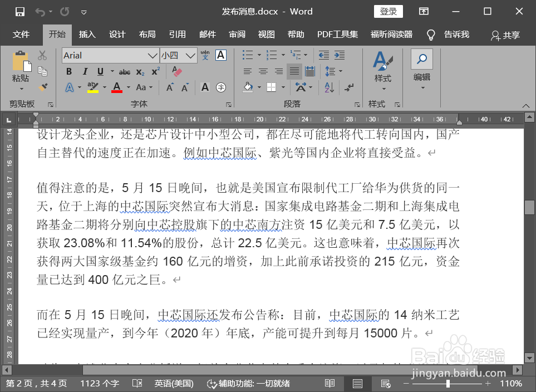Open the 文件 menu
536x392 pixels.
[21, 35]
